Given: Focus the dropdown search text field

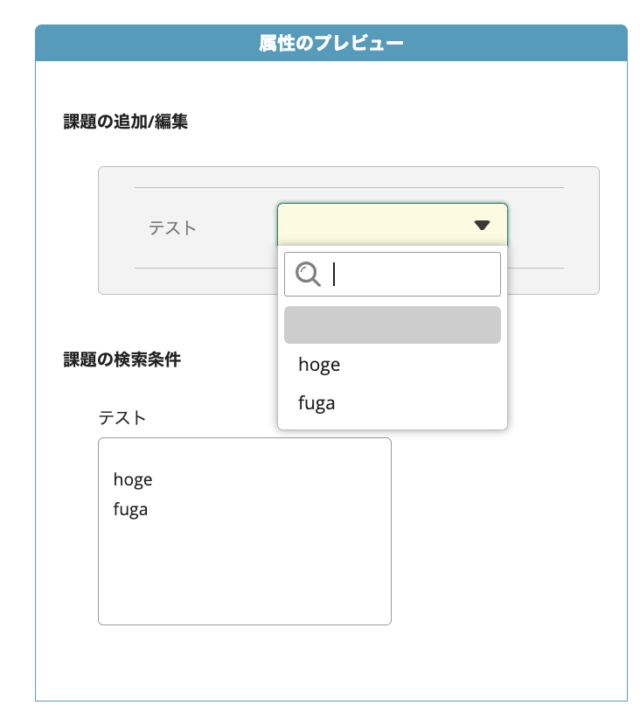Looking at the screenshot, I should click(x=410, y=275).
